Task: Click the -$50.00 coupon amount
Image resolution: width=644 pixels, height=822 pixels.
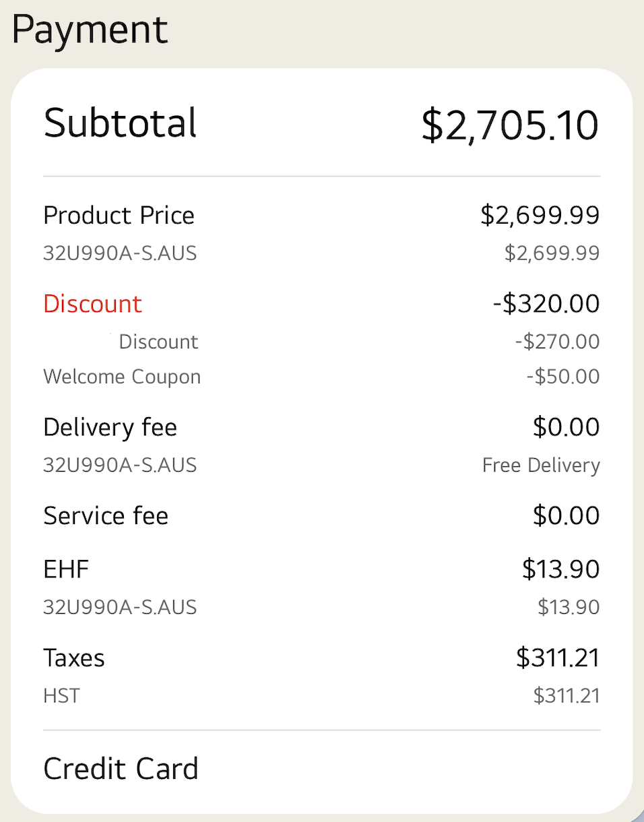Action: [563, 377]
